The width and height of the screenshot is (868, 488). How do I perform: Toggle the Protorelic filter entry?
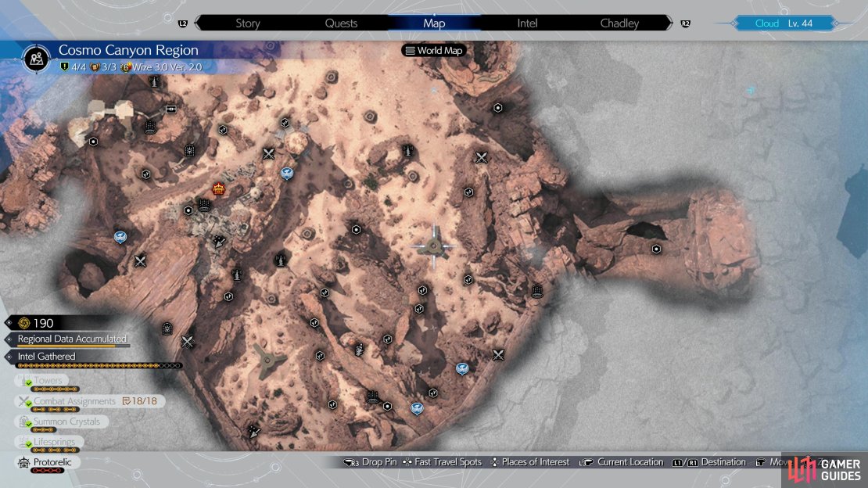tap(47, 462)
